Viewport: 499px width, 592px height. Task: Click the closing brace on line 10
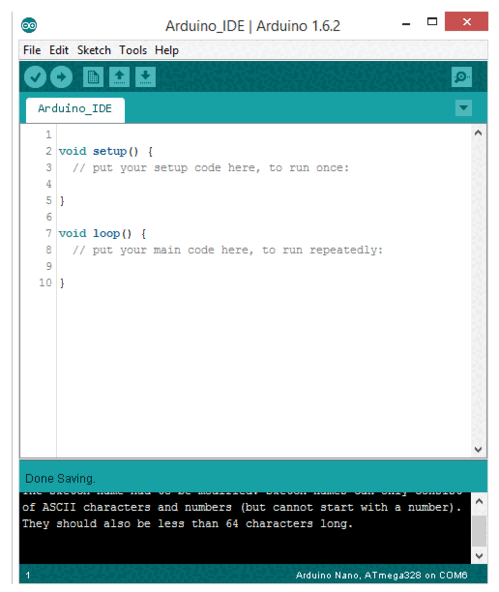pyautogui.click(x=62, y=283)
